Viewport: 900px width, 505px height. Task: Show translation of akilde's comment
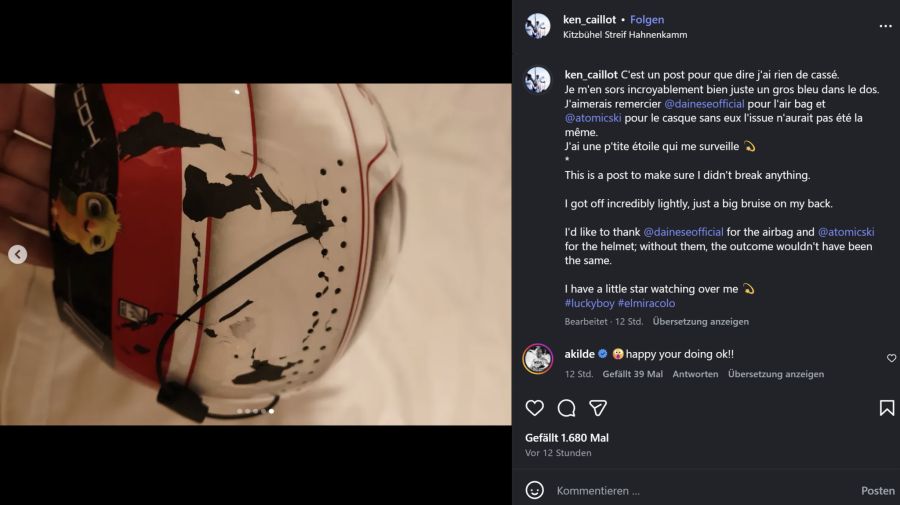coord(776,374)
